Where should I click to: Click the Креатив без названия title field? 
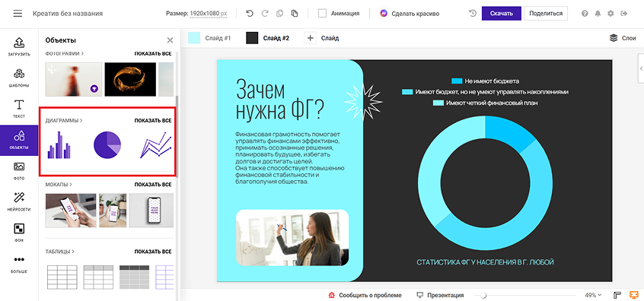coord(68,14)
